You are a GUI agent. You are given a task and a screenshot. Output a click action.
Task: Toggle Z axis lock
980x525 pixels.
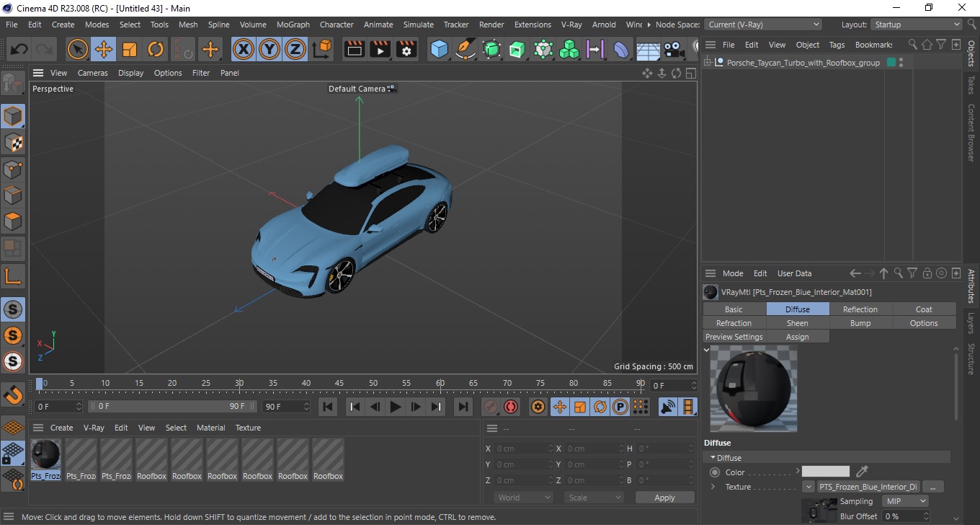tap(295, 50)
